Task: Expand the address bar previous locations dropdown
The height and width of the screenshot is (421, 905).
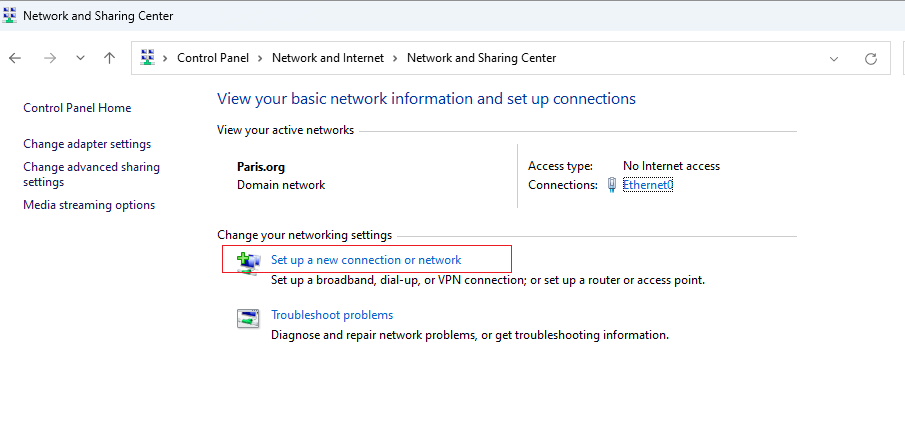Action: click(x=834, y=58)
